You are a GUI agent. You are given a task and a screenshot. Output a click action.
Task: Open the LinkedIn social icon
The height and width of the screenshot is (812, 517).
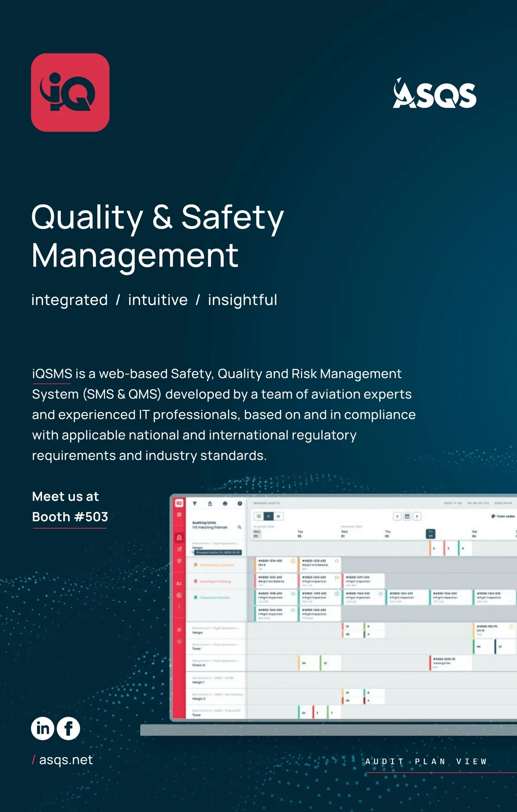[x=43, y=728]
